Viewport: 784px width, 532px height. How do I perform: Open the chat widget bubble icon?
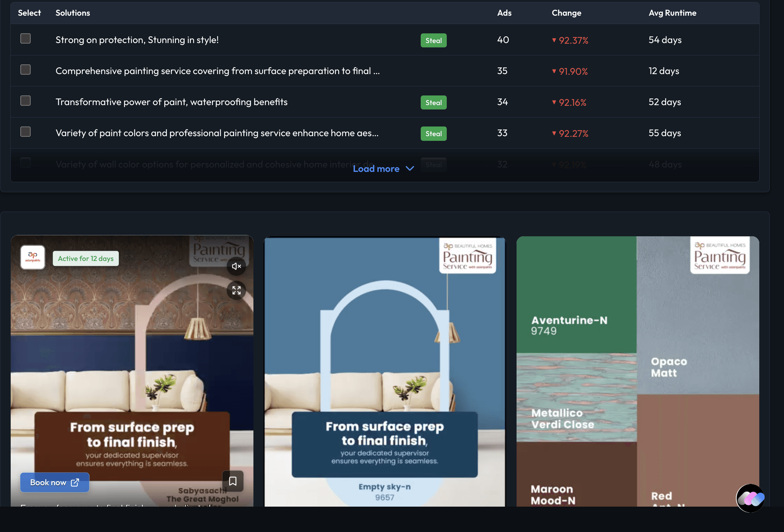[x=750, y=498]
